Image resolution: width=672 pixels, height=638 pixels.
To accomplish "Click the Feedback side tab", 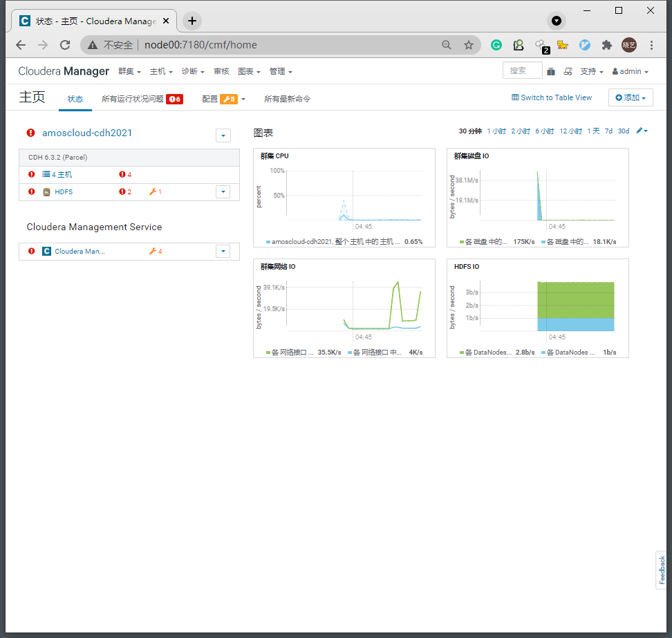I will (662, 570).
